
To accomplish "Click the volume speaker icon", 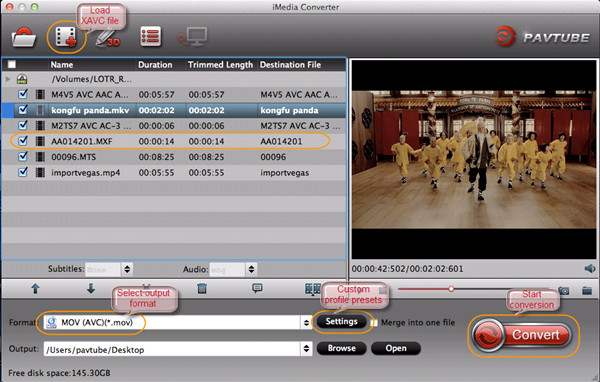I will [590, 268].
